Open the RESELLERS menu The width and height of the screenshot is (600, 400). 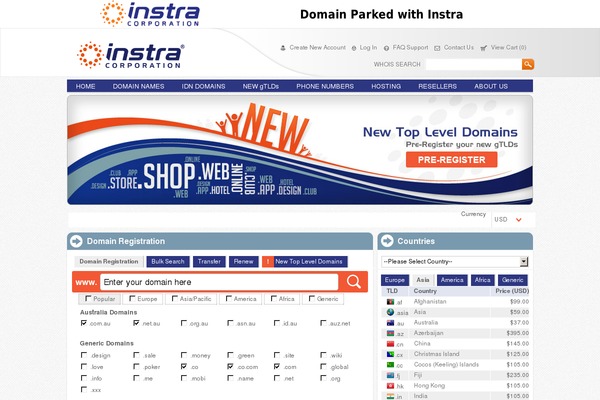pos(437,86)
